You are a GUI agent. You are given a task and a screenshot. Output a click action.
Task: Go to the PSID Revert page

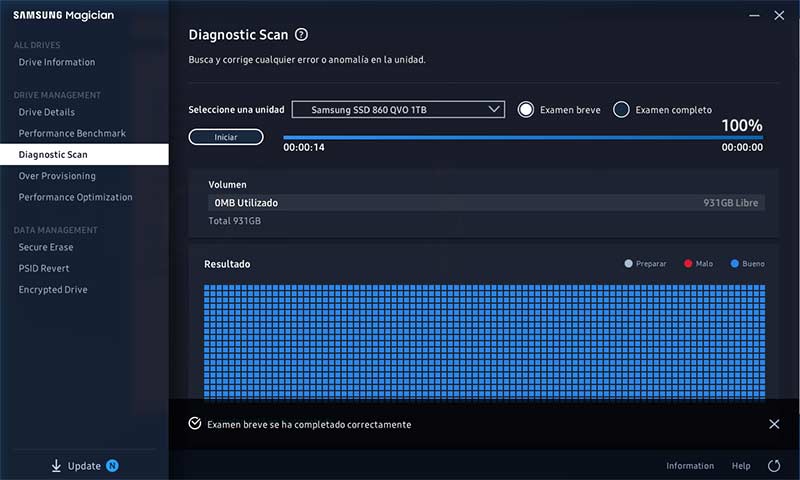tap(44, 268)
